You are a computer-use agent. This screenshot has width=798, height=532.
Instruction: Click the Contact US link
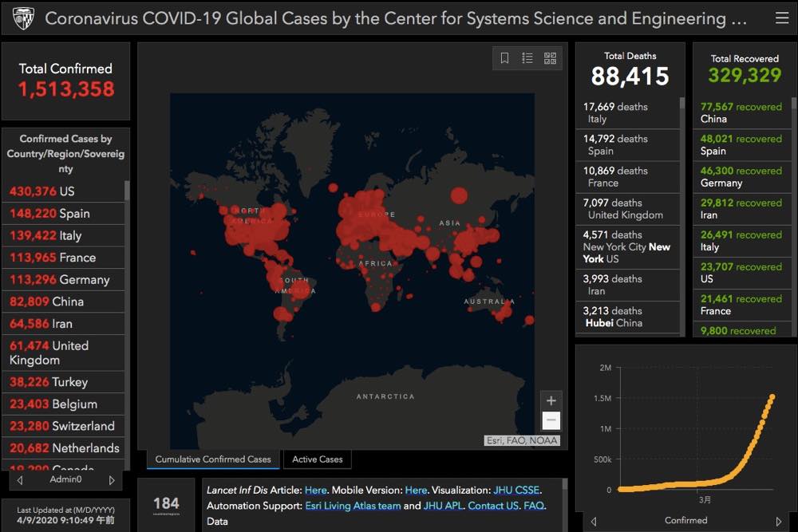pos(492,506)
